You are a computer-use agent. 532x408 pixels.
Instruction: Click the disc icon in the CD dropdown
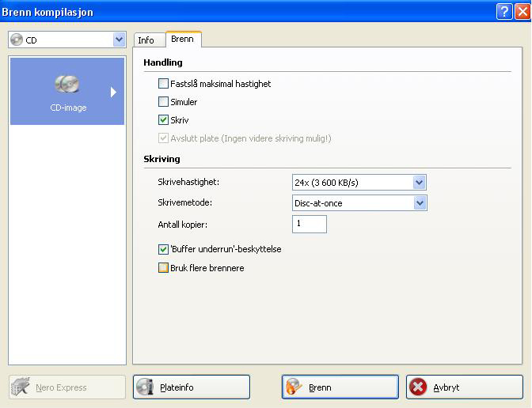pyautogui.click(x=17, y=40)
